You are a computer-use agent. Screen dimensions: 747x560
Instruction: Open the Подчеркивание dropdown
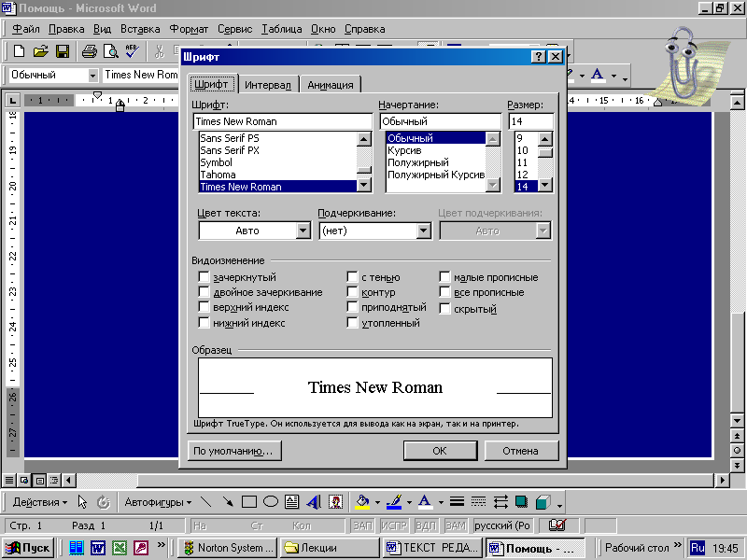pyautogui.click(x=423, y=231)
